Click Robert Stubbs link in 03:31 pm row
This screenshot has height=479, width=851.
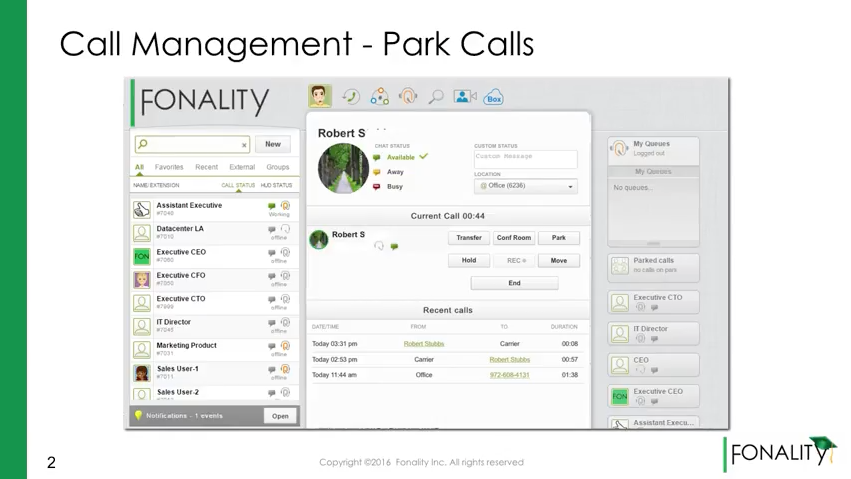(x=424, y=343)
